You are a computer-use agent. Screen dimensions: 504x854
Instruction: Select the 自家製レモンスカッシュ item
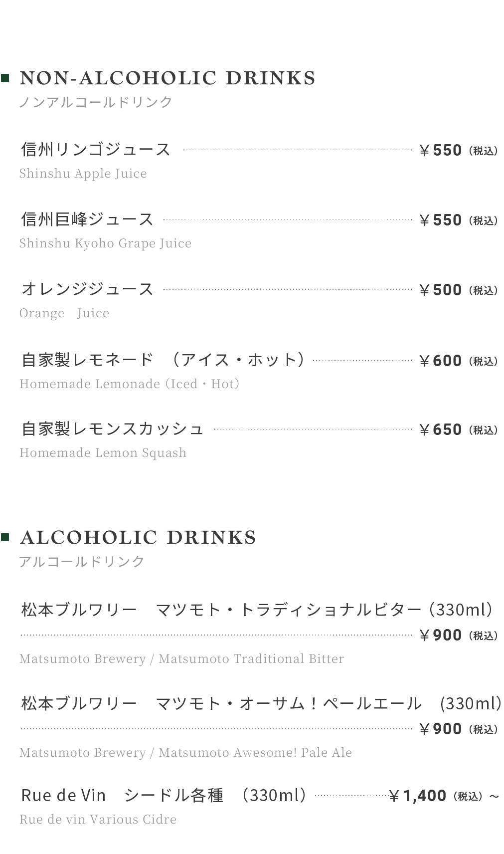pyautogui.click(x=113, y=428)
